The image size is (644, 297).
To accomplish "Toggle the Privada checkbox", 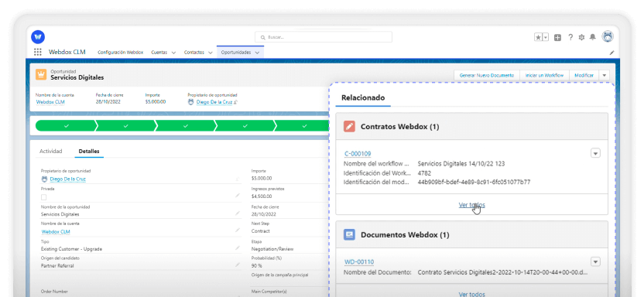I will click(44, 197).
